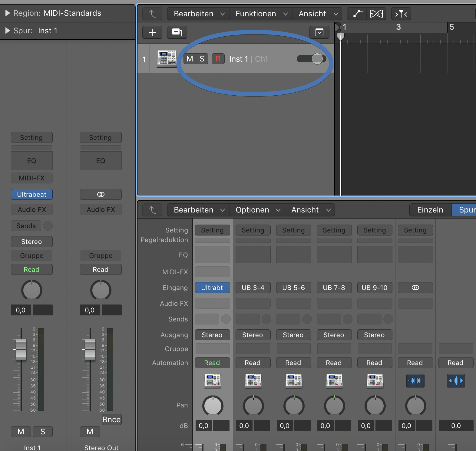This screenshot has height=451, width=476.
Task: Switch mixer view to Einzeln
Action: tap(430, 210)
